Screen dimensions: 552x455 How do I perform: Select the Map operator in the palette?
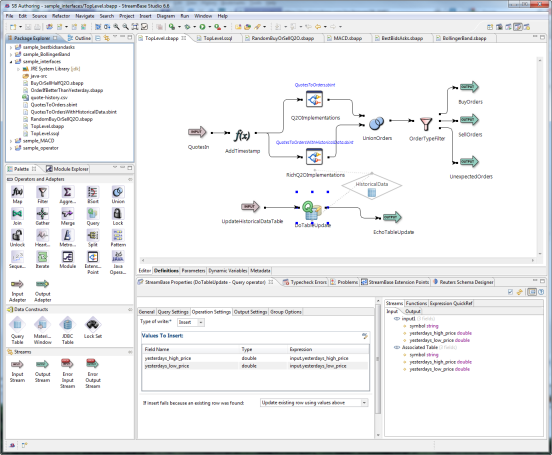17,195
